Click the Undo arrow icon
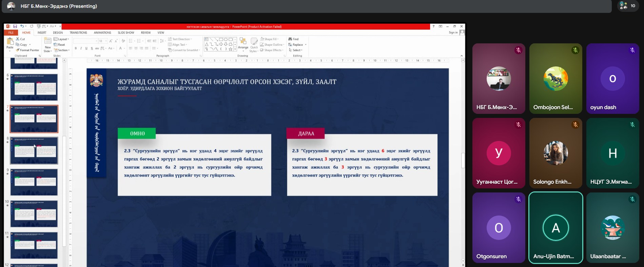 (x=22, y=26)
